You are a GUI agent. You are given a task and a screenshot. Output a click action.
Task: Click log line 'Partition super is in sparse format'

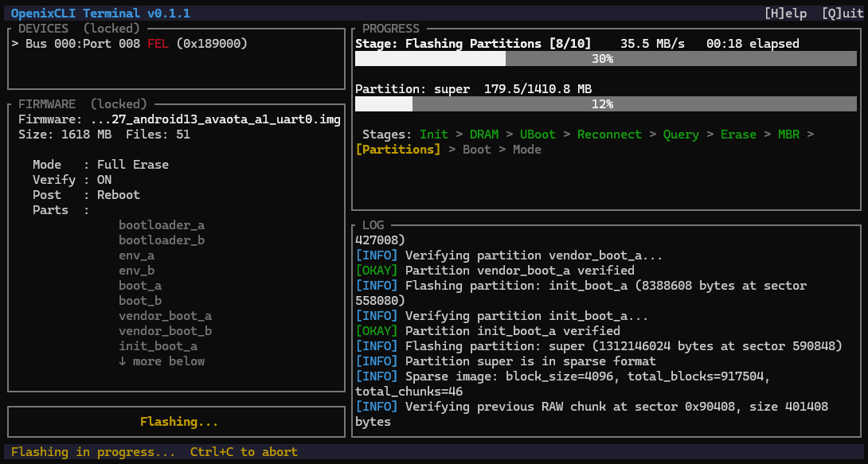click(506, 361)
